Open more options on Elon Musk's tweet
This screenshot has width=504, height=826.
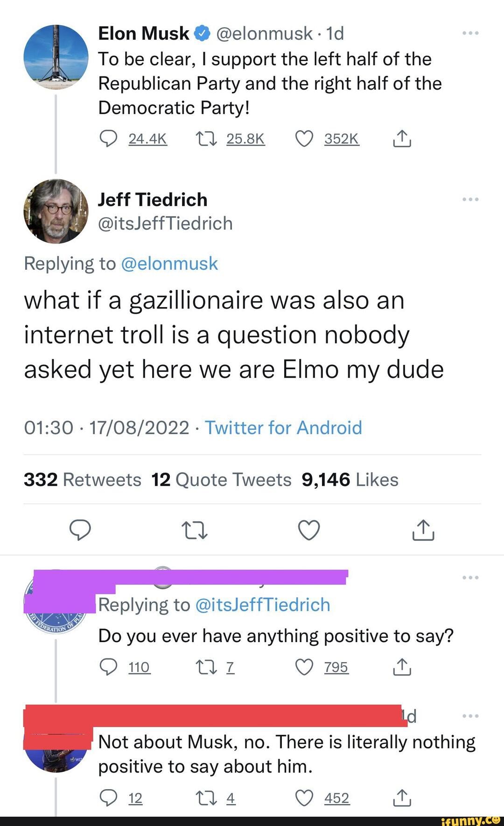pos(470,34)
